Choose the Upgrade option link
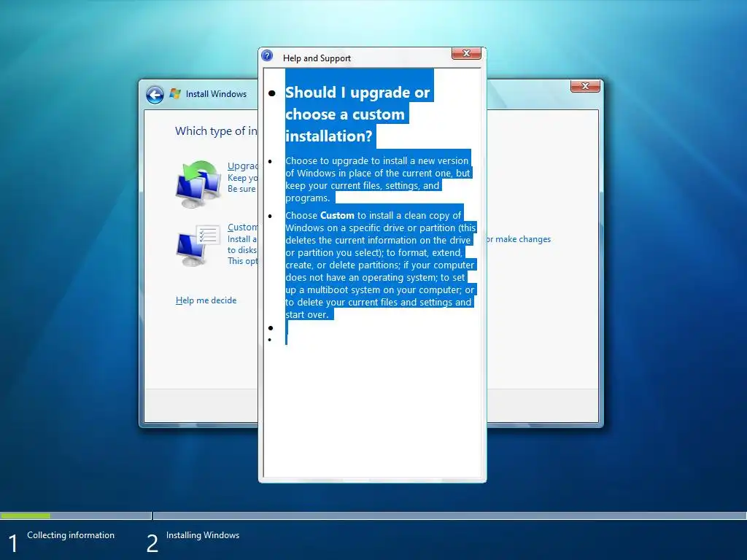Image resolution: width=747 pixels, height=560 pixels. point(242,166)
